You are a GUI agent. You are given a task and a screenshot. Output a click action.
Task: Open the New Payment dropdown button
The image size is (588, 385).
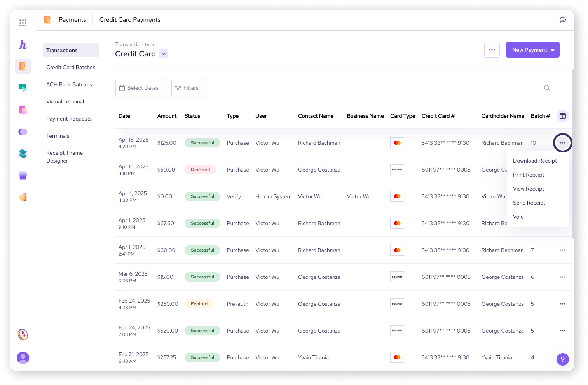(x=532, y=50)
